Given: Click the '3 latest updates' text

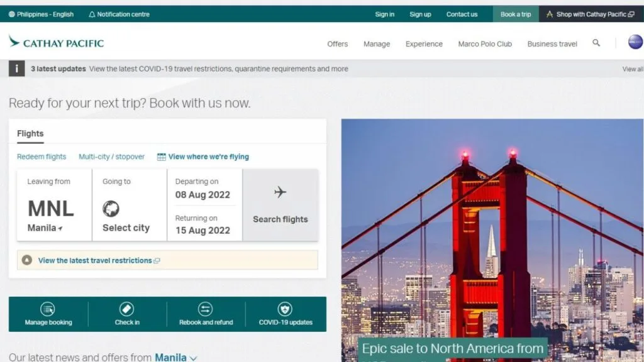Looking at the screenshot, I should [58, 69].
